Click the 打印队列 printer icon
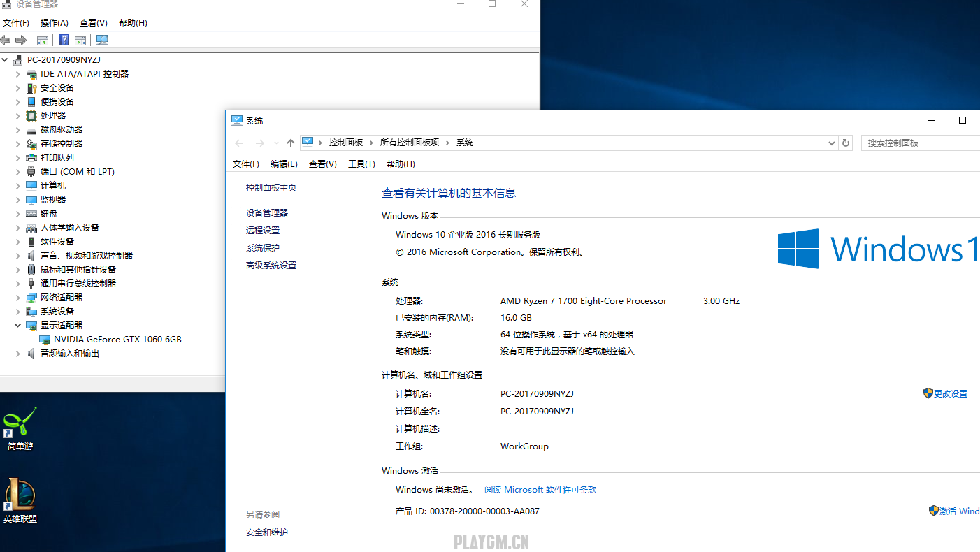Screen dimensions: 980x552 tap(31, 158)
